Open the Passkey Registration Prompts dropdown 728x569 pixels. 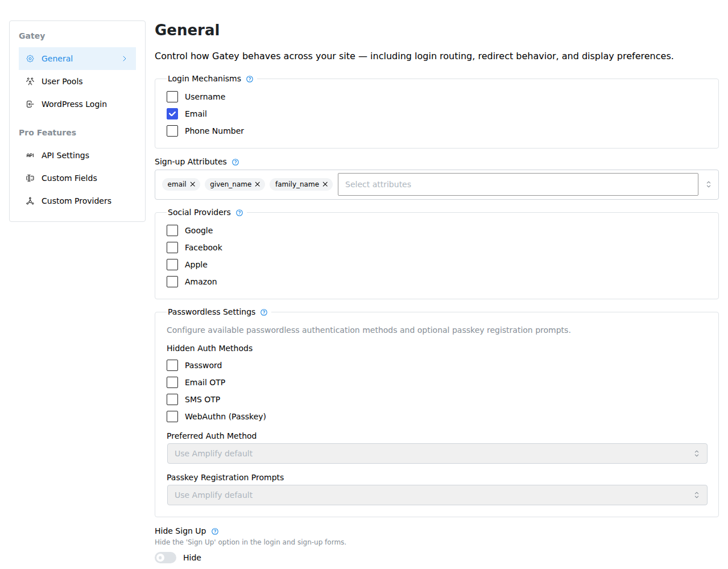tap(437, 495)
